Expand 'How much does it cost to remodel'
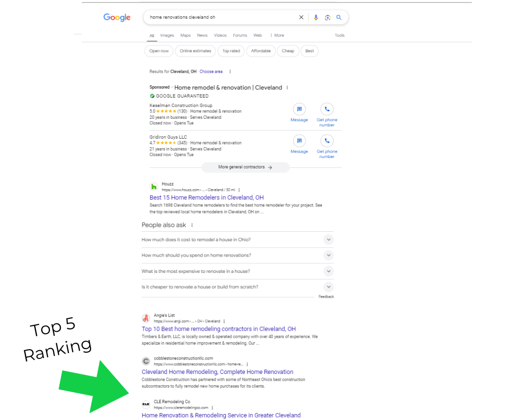The width and height of the screenshot is (506, 420). [238, 240]
